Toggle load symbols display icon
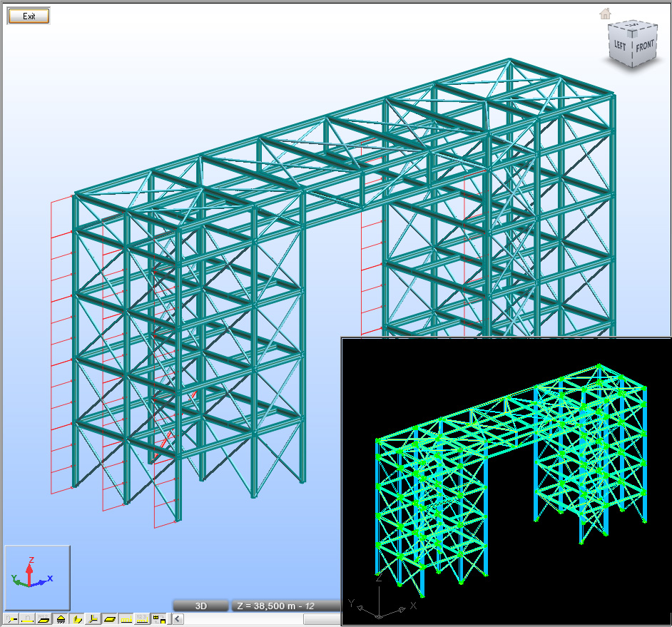This screenshot has width=672, height=627. (x=126, y=619)
